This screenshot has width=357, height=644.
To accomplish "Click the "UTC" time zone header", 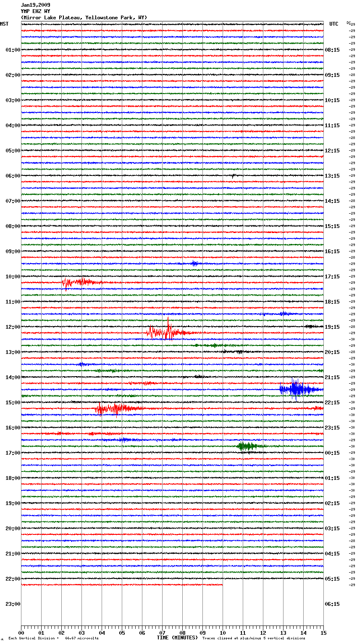I will [334, 24].
